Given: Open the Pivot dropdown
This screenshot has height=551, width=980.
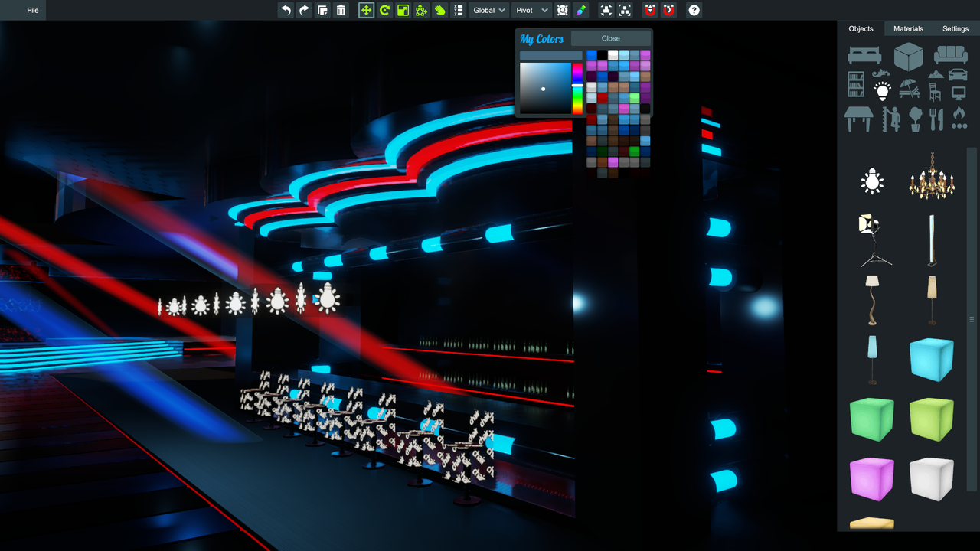Looking at the screenshot, I should pyautogui.click(x=532, y=10).
